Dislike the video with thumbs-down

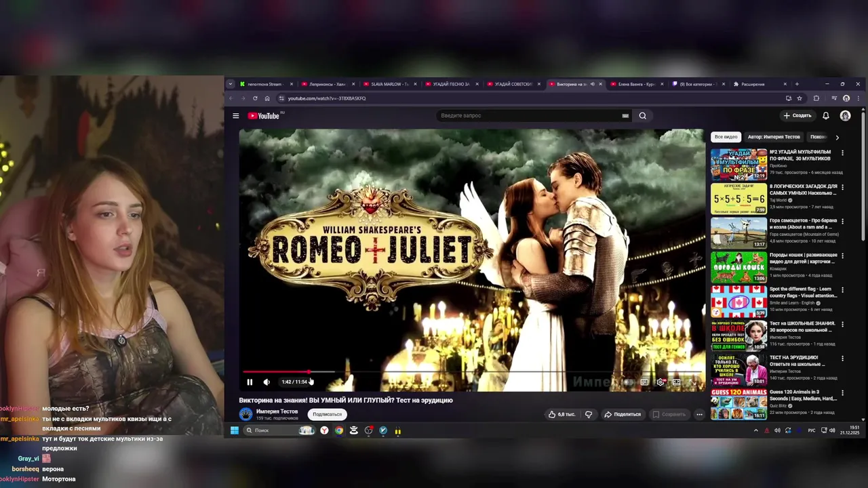pos(589,414)
